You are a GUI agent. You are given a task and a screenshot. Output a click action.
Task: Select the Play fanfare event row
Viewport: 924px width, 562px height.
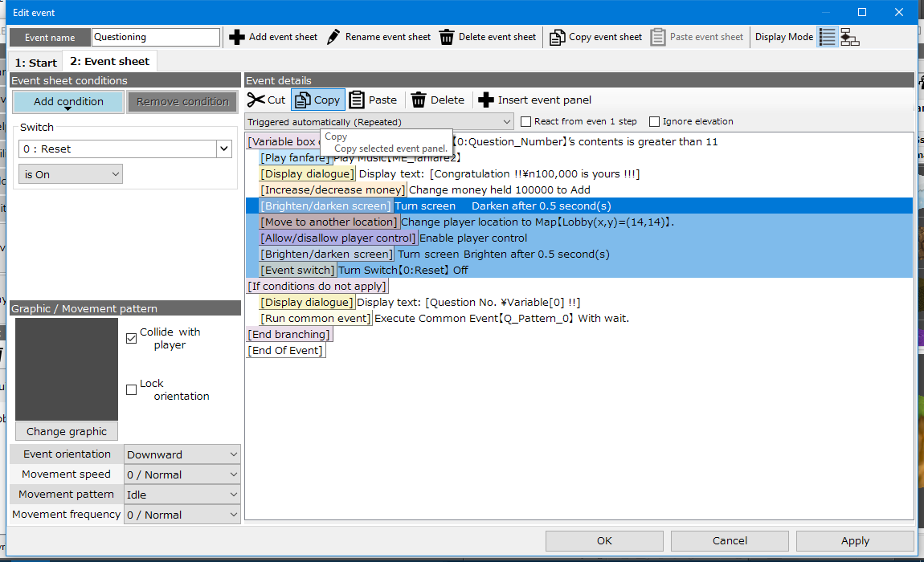pos(579,158)
